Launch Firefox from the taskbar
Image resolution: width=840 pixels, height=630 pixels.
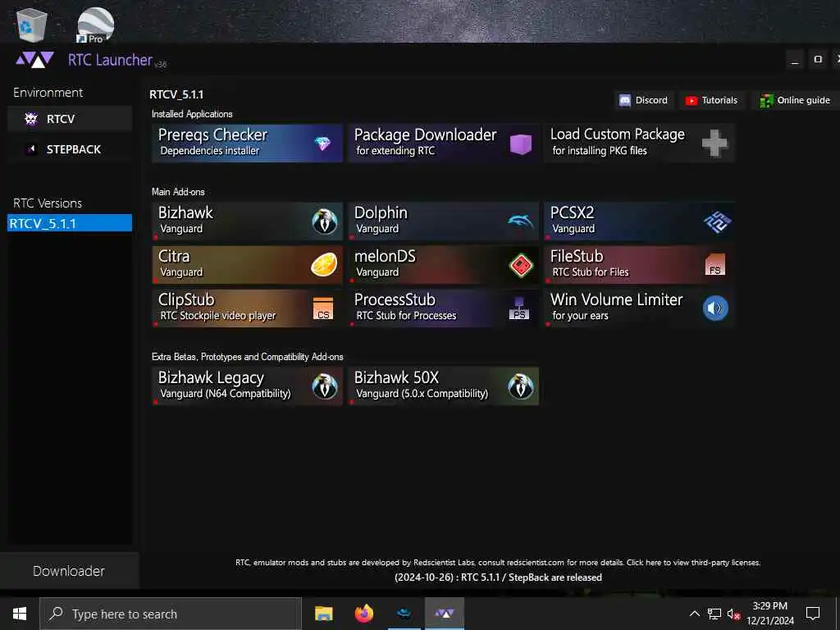click(364, 614)
